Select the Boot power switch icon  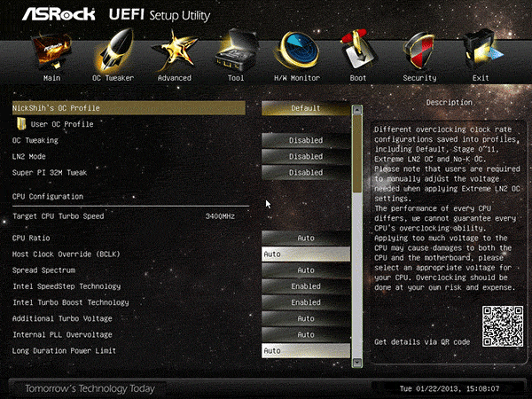[357, 55]
